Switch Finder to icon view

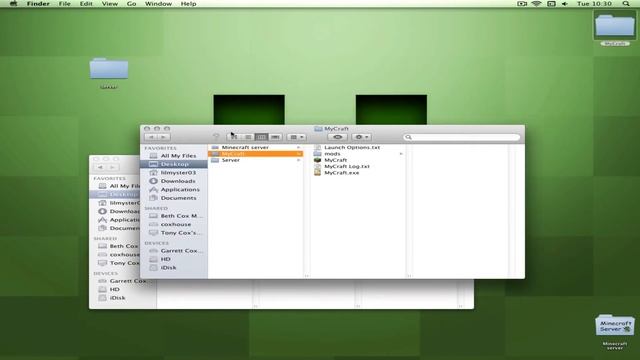234,137
